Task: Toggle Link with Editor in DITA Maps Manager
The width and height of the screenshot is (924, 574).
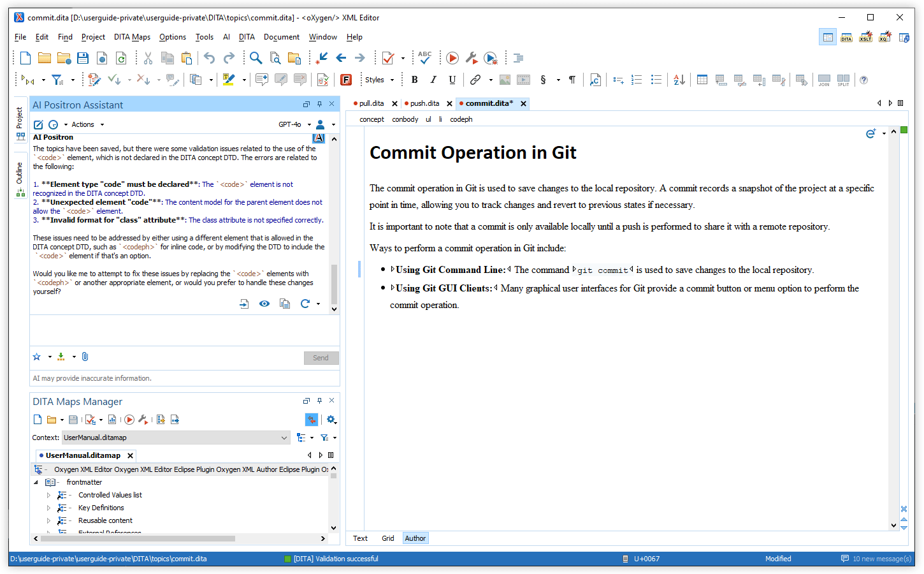Action: click(312, 419)
